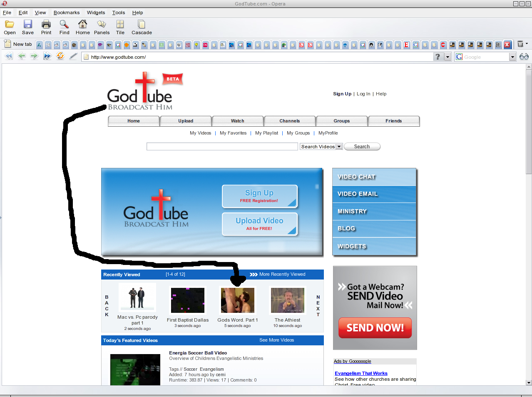Click the glasses view icon
Viewport: 532px width, 397px height.
tap(524, 57)
